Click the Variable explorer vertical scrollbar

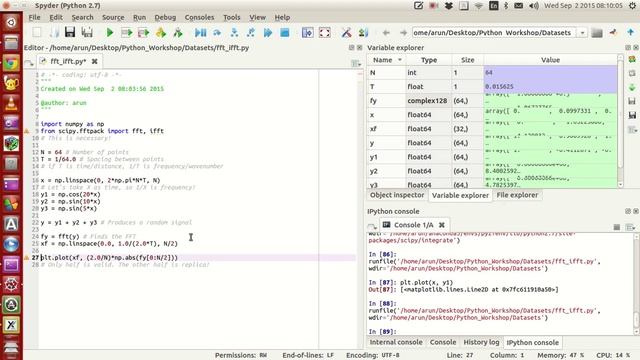pyautogui.click(x=620, y=121)
